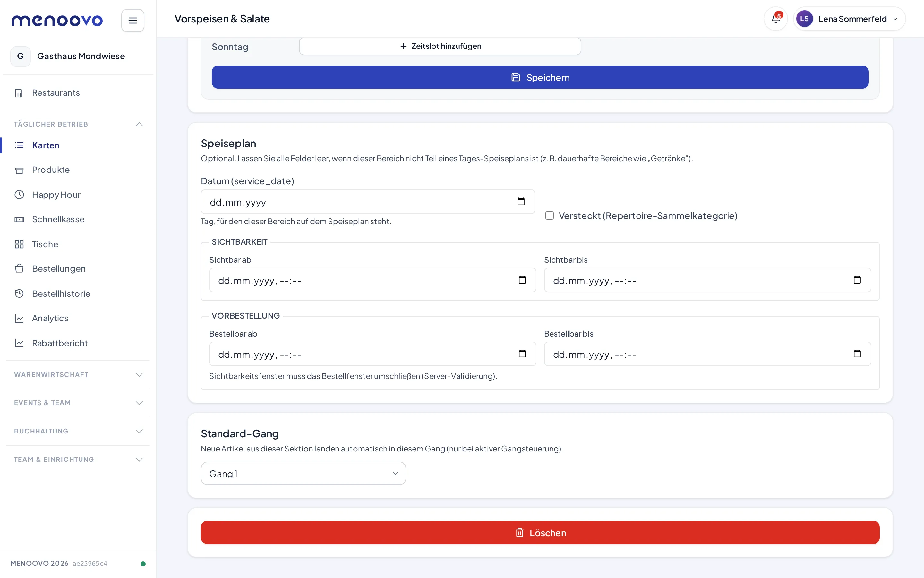Go to Restaurants in sidebar
This screenshot has width=924, height=578.
click(x=78, y=93)
